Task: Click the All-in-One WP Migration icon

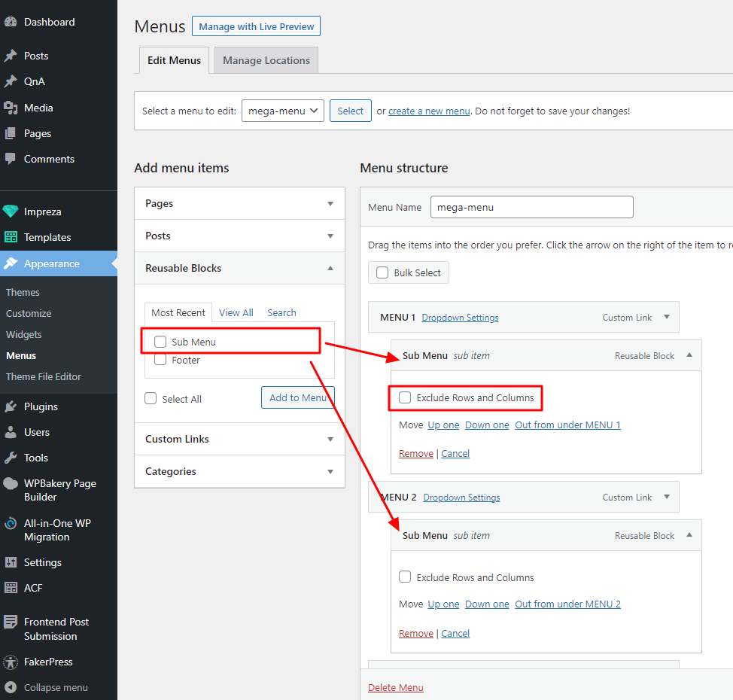Action: [x=11, y=523]
